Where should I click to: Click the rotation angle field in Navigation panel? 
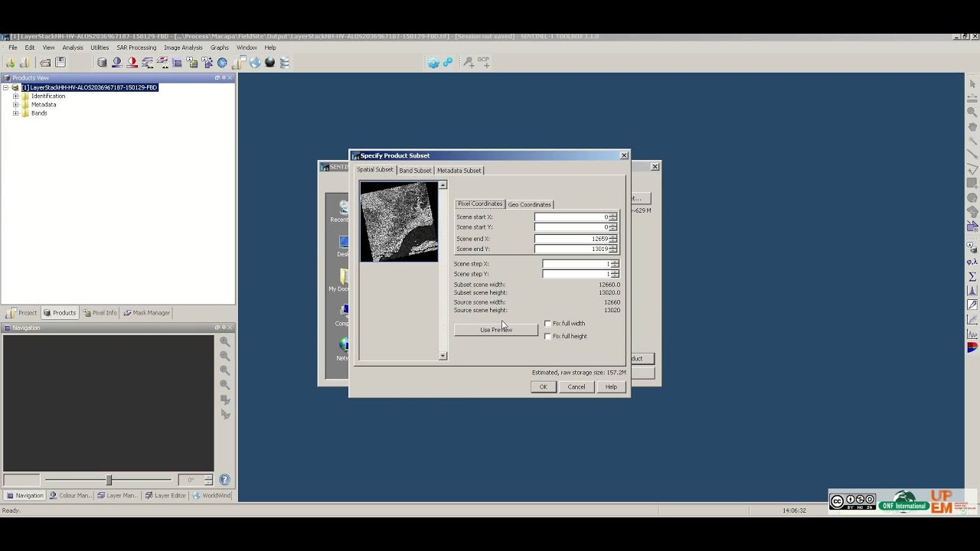click(191, 480)
